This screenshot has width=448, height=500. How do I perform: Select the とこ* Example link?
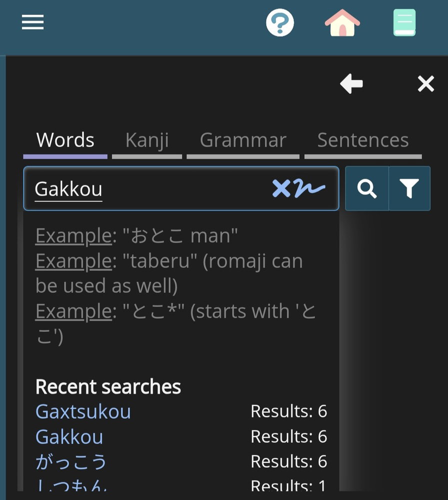tap(73, 311)
